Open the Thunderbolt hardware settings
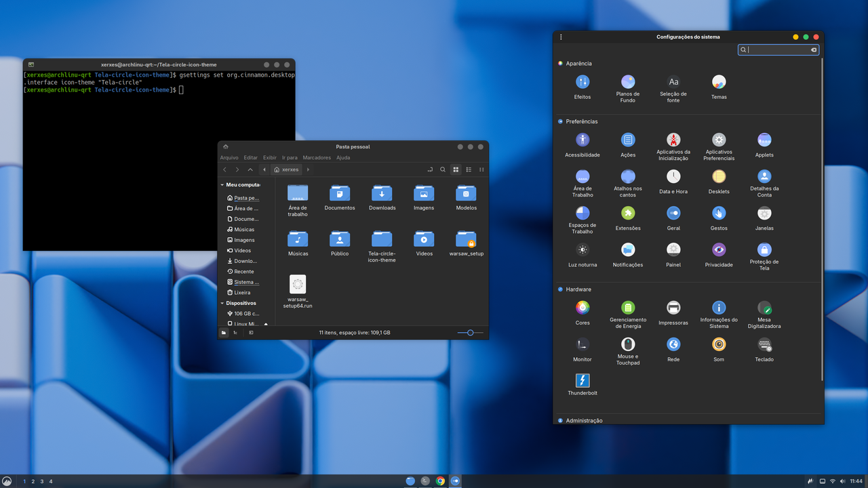Screen dimensions: 868x488 (x=583, y=381)
